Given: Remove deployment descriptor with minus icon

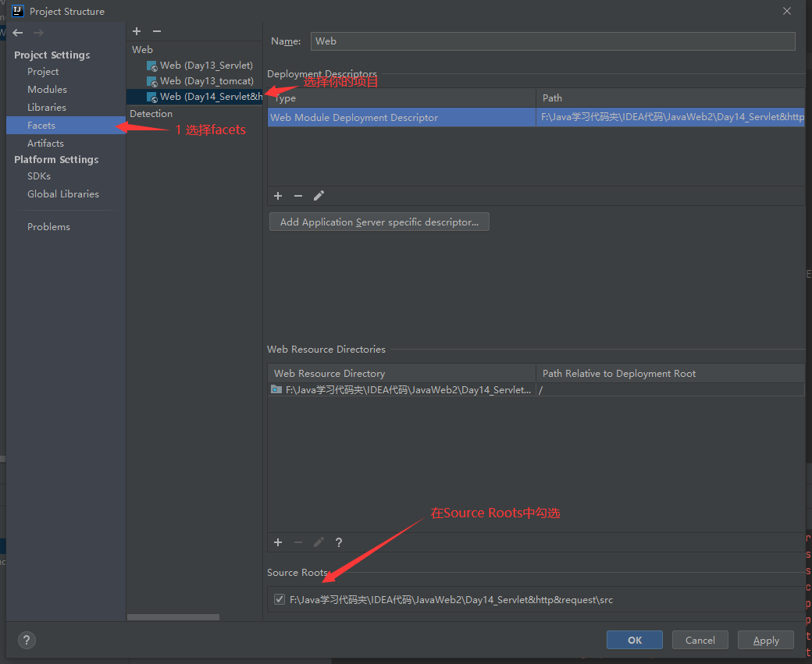Looking at the screenshot, I should tap(298, 196).
